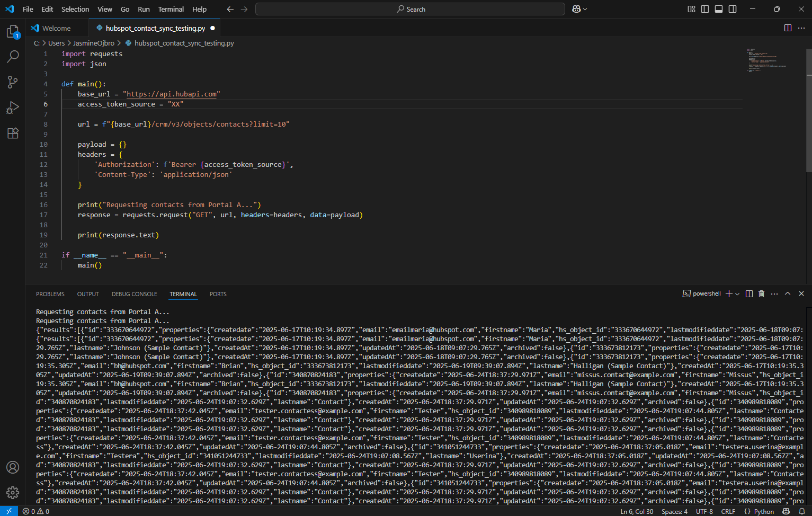The width and height of the screenshot is (812, 516).
Task: Split the editor
Action: coord(788,28)
